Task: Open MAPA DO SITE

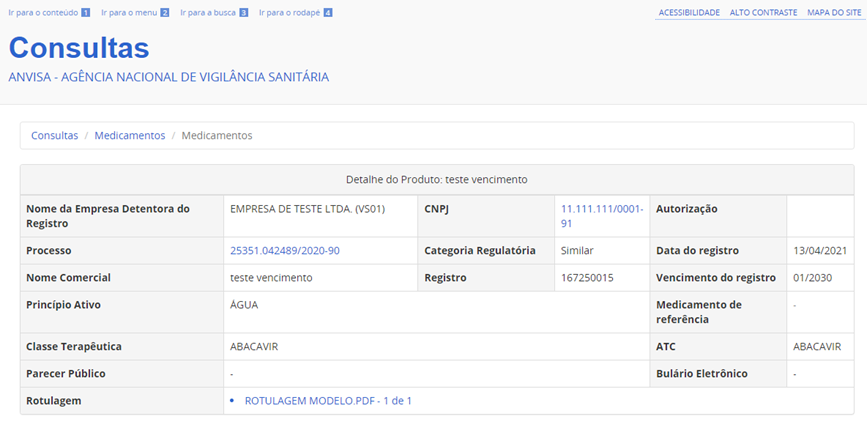Action: [x=834, y=13]
